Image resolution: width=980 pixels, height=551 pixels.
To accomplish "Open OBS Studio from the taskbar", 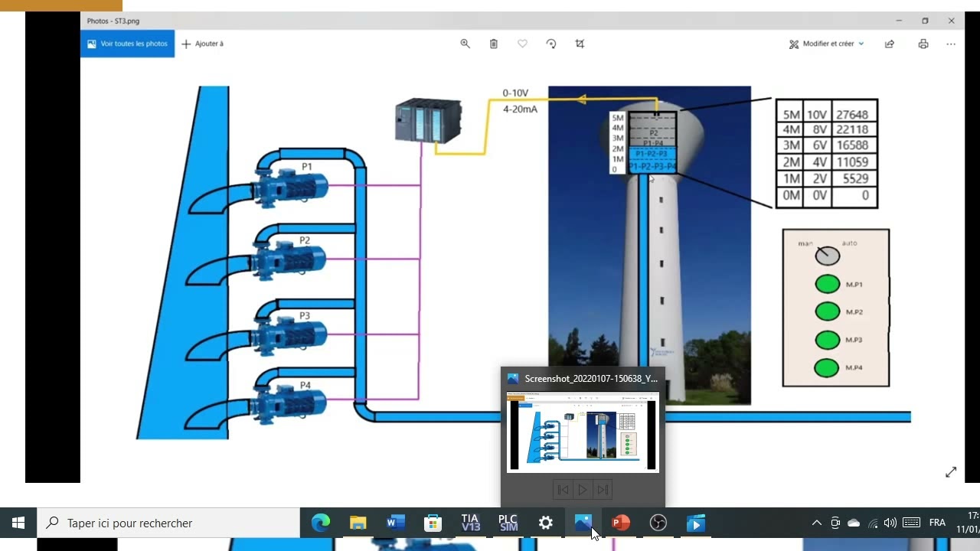I will pos(658,523).
